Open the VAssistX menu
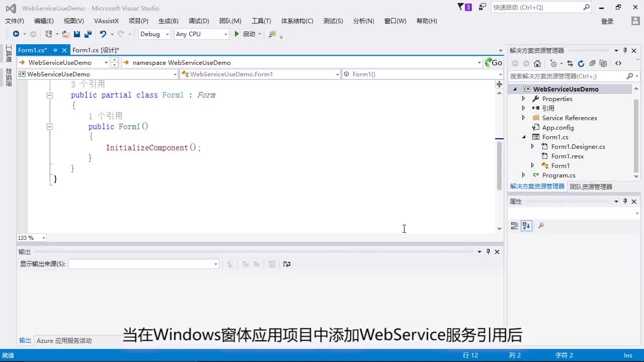This screenshot has height=362, width=644. [x=106, y=21]
